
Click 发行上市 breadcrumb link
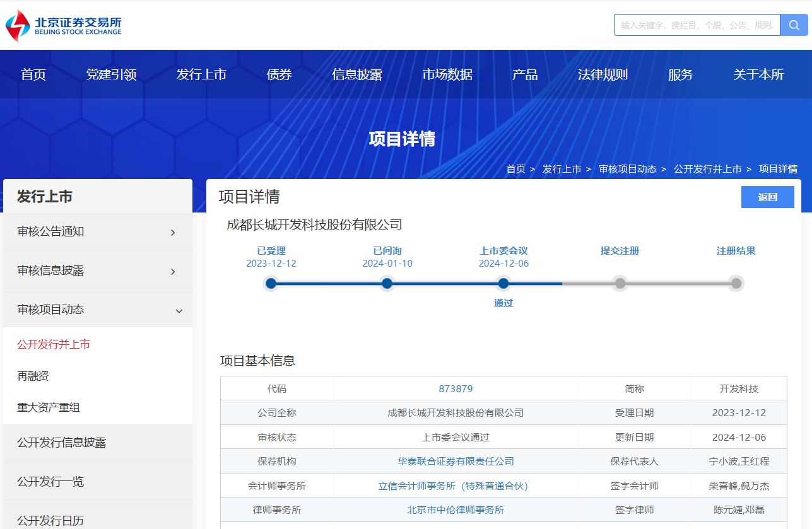(562, 169)
